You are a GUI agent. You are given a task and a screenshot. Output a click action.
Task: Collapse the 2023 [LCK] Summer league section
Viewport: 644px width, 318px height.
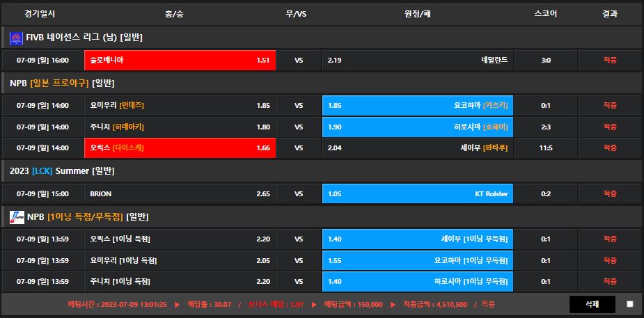click(62, 171)
